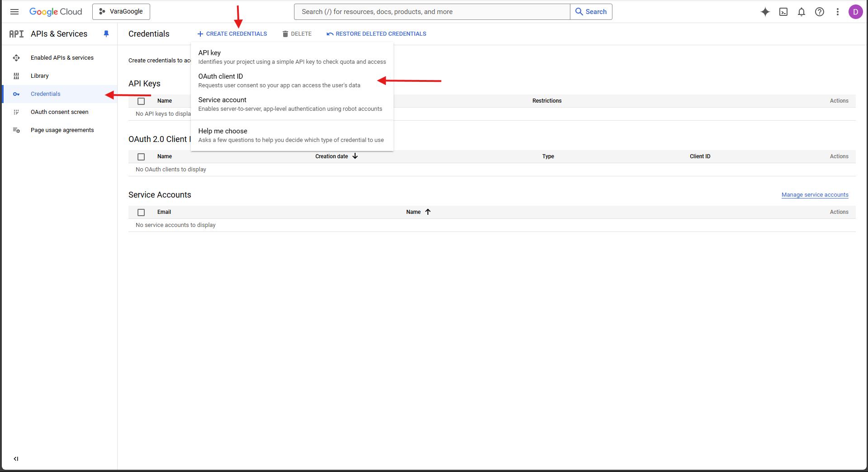Screen dimensions: 868x472
Task: Open Page usage agreements
Action: pyautogui.click(x=60, y=130)
